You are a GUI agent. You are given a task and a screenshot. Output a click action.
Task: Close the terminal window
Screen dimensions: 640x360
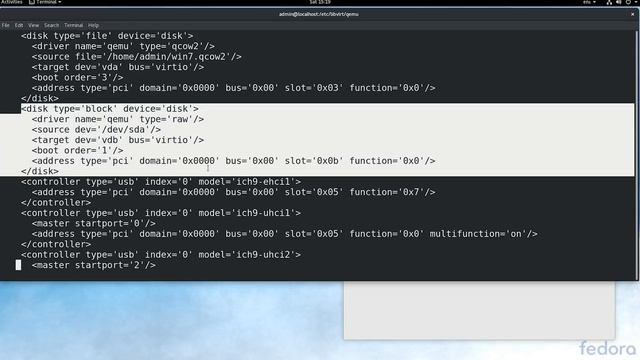[633, 14]
